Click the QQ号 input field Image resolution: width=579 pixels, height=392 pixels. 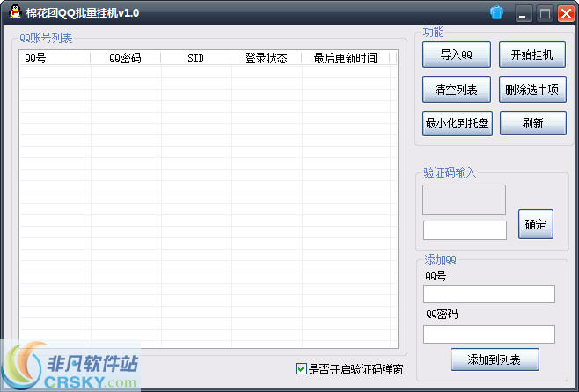click(x=489, y=294)
